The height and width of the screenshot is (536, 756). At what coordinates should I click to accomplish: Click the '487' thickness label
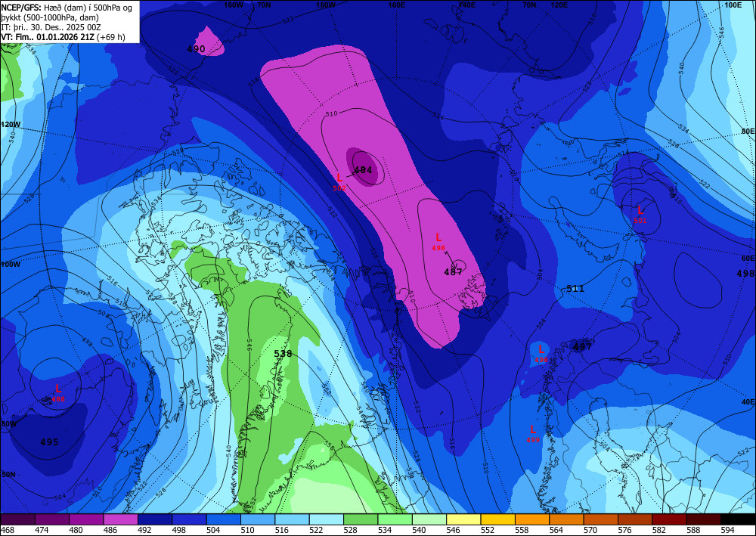453,272
